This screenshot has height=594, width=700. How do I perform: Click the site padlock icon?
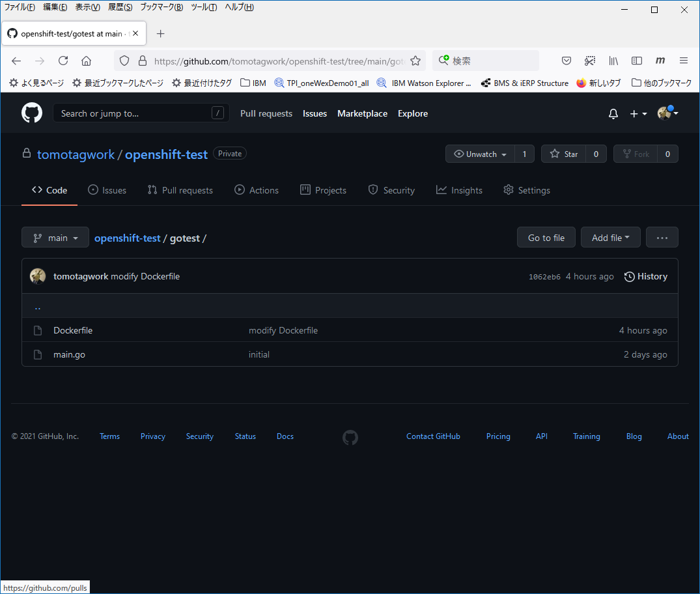tap(143, 61)
